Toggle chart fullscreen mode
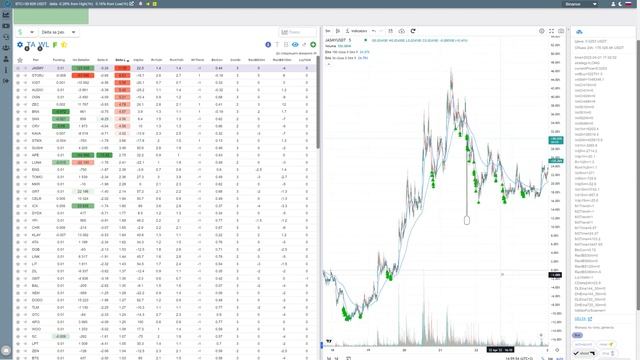This screenshot has height=360, width=640. (551, 31)
